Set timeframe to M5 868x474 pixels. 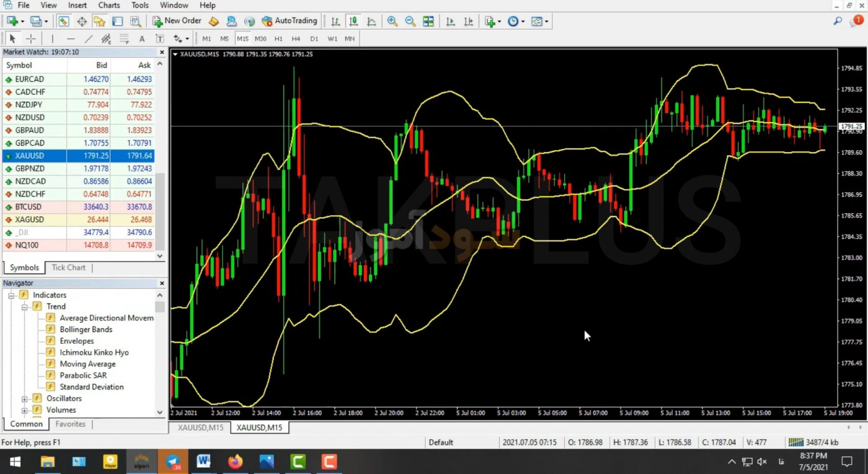(x=224, y=38)
